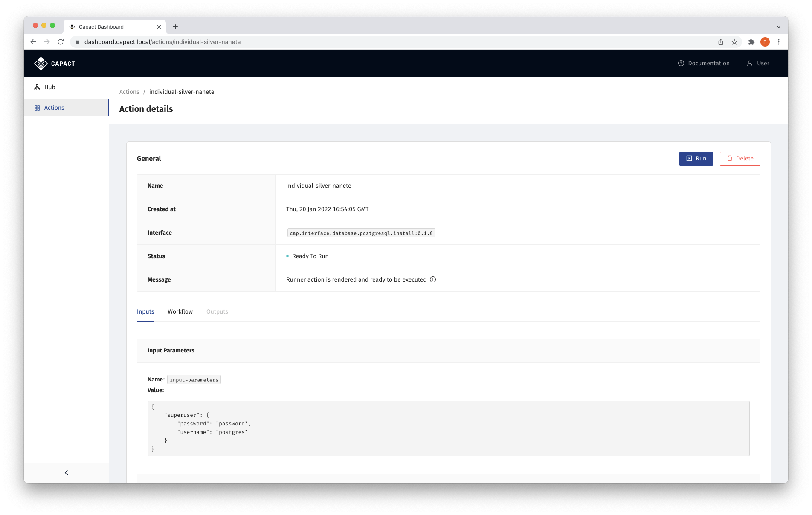Open Hub in the sidebar
Image resolution: width=812 pixels, height=515 pixels.
tap(49, 87)
